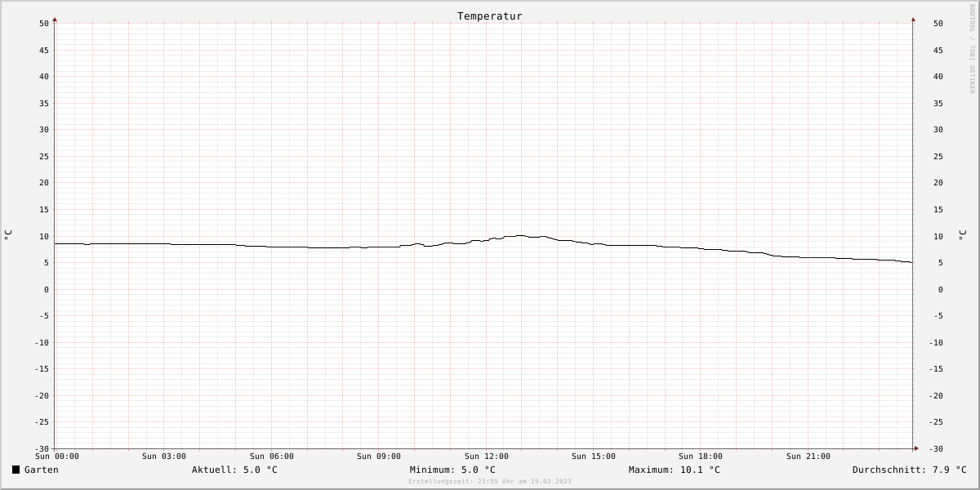This screenshot has width=980, height=490.
Task: Click the red arrow atop right axis
Action: coord(913,19)
